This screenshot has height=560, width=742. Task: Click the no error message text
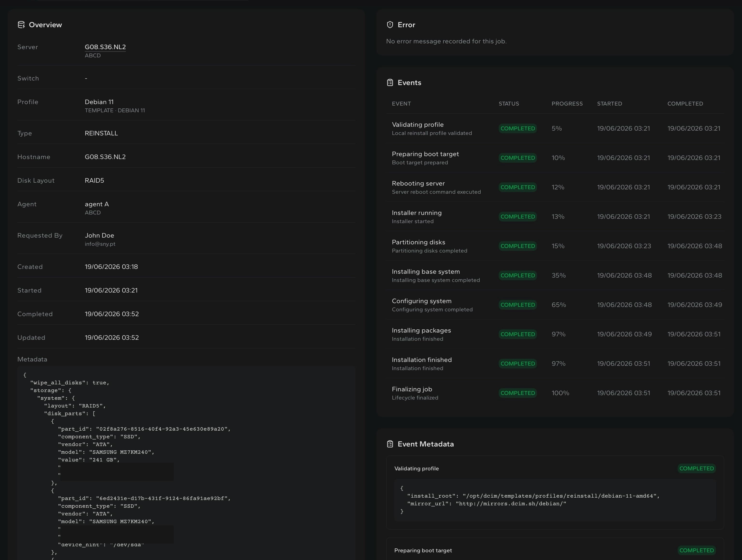446,41
